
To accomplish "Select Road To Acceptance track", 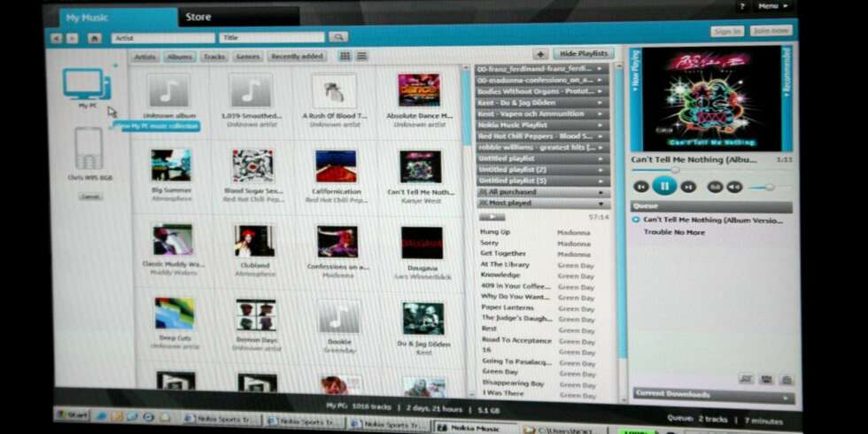I will point(516,340).
